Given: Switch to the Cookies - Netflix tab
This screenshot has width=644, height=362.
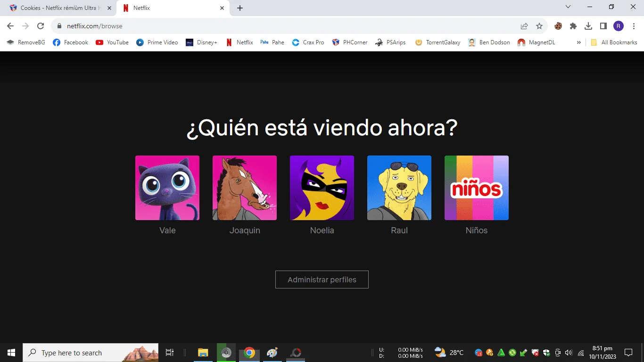Looking at the screenshot, I should (59, 8).
